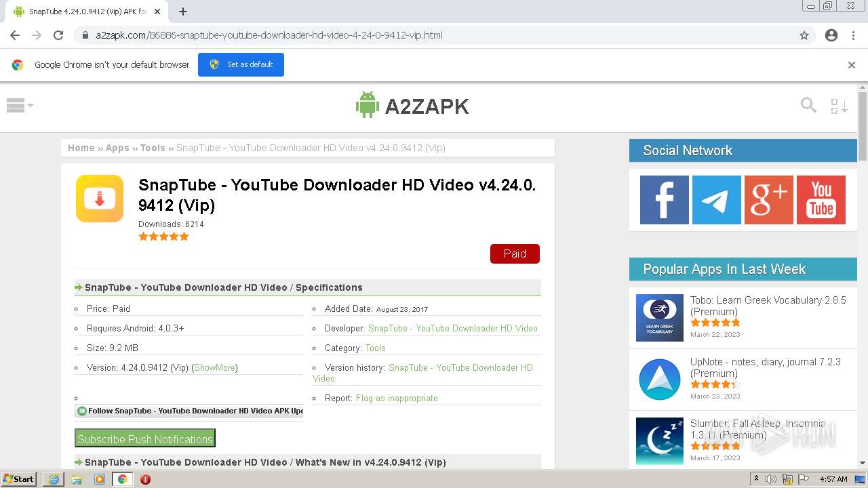Set Chrome as default browser
The width and height of the screenshot is (868, 488).
pos(241,64)
